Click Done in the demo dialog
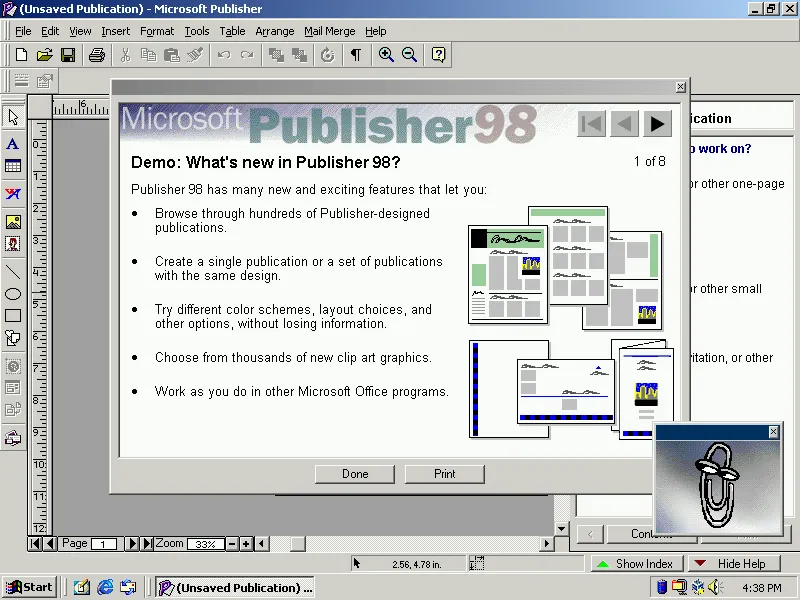This screenshot has height=600, width=800. point(354,473)
